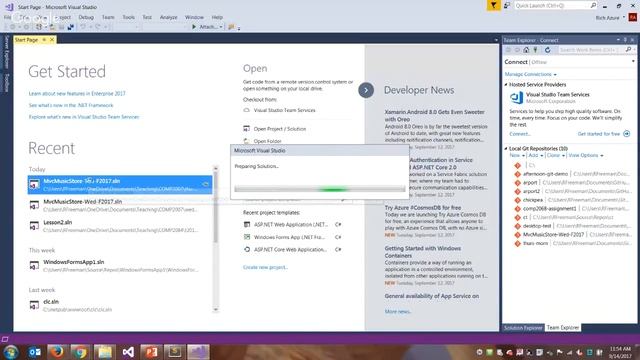640x360 pixels.
Task: Open the Window menu
Action: [194, 17]
